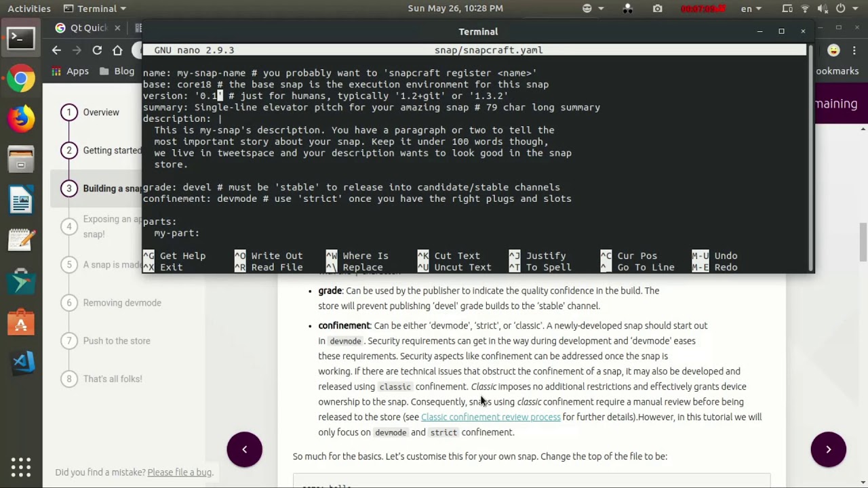This screenshot has width=868, height=488.
Task: Click the camera icon in the top bar
Action: click(657, 8)
